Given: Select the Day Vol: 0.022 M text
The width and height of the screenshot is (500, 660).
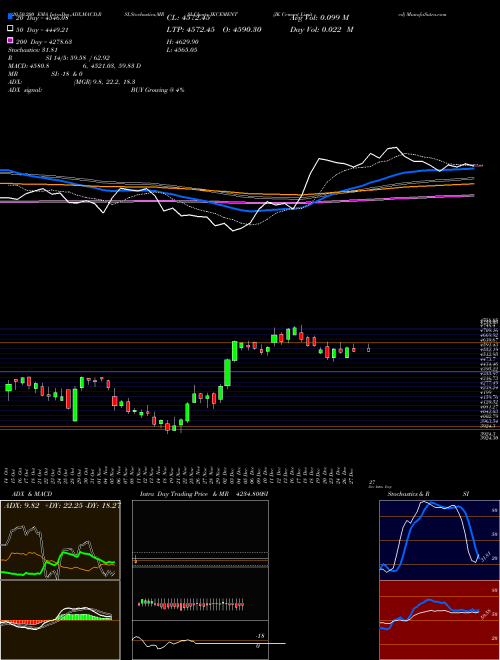Looking at the screenshot, I should click(322, 29).
